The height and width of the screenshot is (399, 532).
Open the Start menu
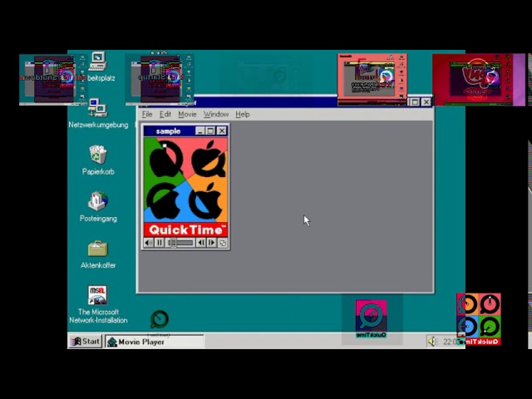pos(86,342)
